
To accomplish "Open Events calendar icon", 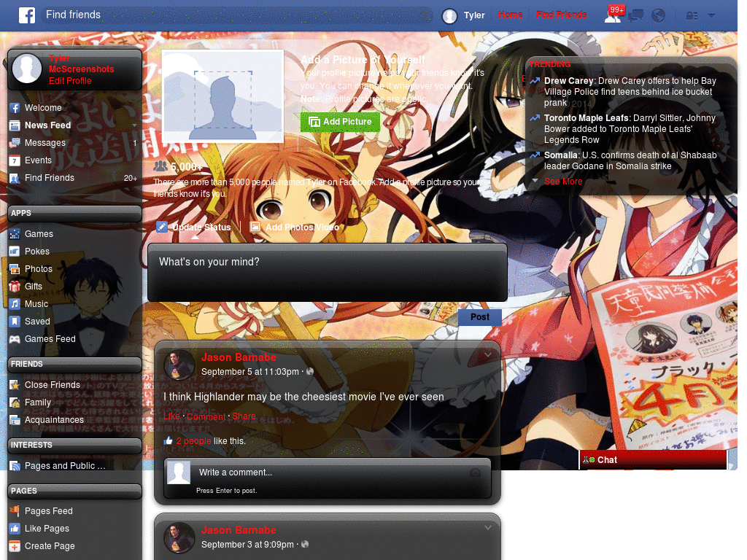I will 15,160.
